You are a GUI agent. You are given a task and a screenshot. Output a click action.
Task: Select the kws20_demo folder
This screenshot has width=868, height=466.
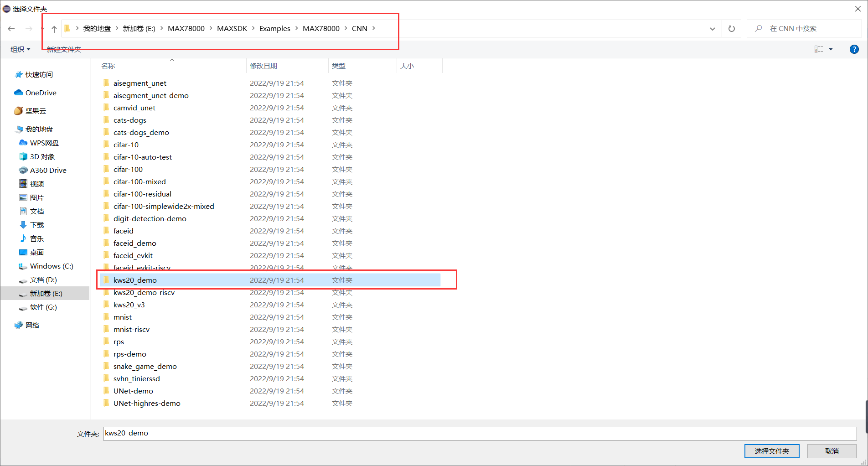135,280
